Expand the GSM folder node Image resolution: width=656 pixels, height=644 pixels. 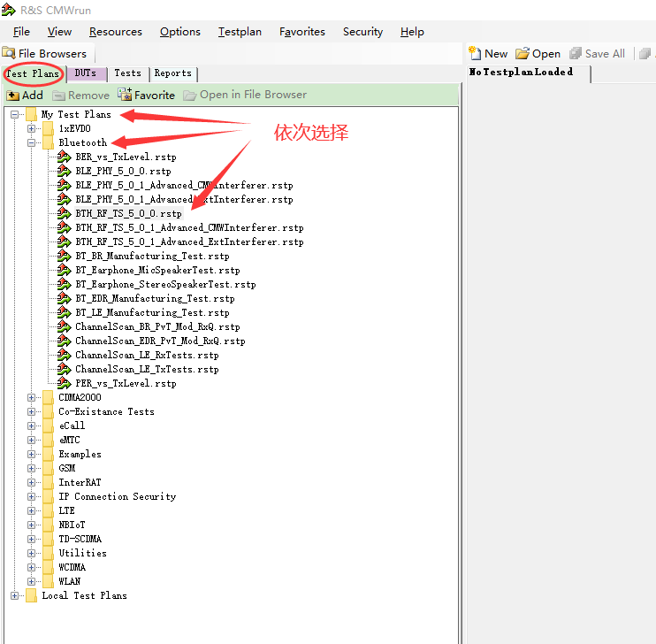31,468
